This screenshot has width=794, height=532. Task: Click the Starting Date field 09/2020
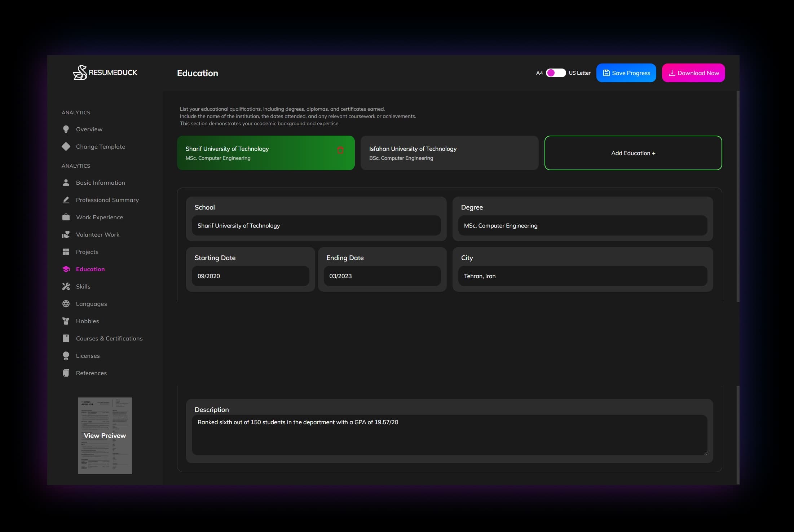[251, 276]
